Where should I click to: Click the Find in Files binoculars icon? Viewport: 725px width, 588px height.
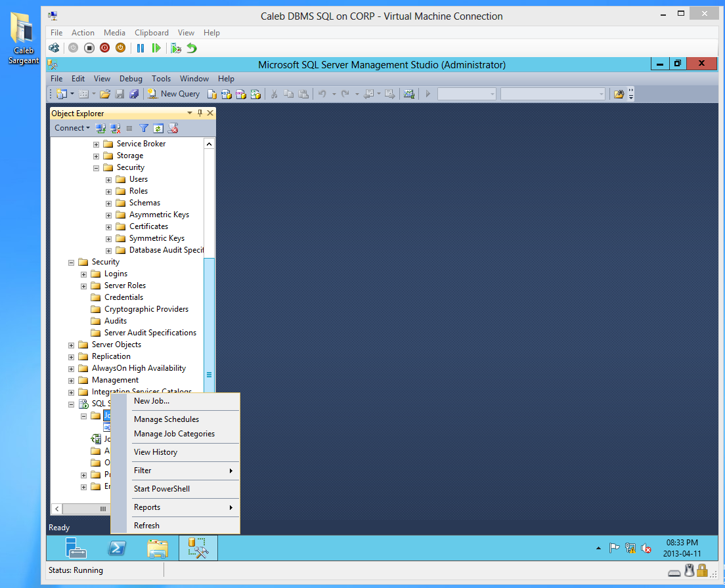(x=619, y=94)
